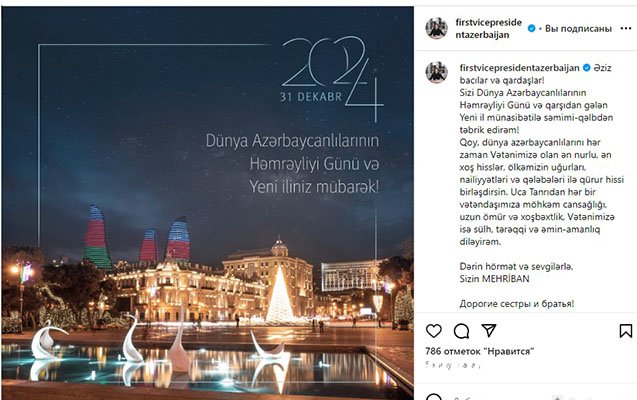
Task: Click the comment input field at the bottom
Action: pos(528,397)
